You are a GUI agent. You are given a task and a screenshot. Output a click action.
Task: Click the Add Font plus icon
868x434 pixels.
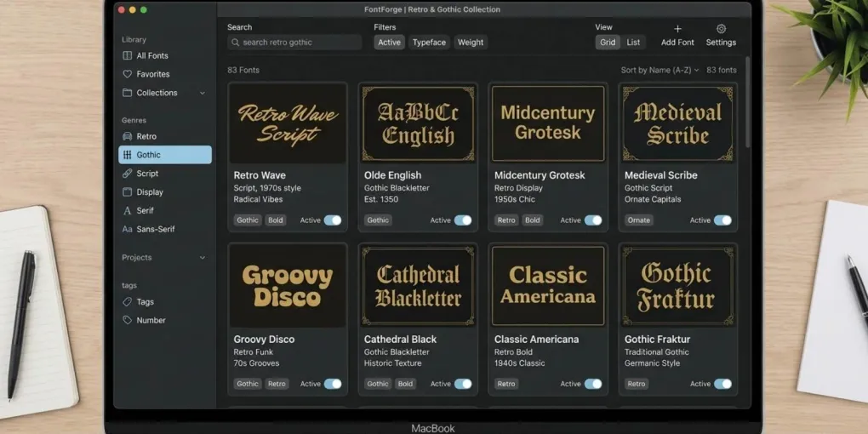[x=677, y=29]
